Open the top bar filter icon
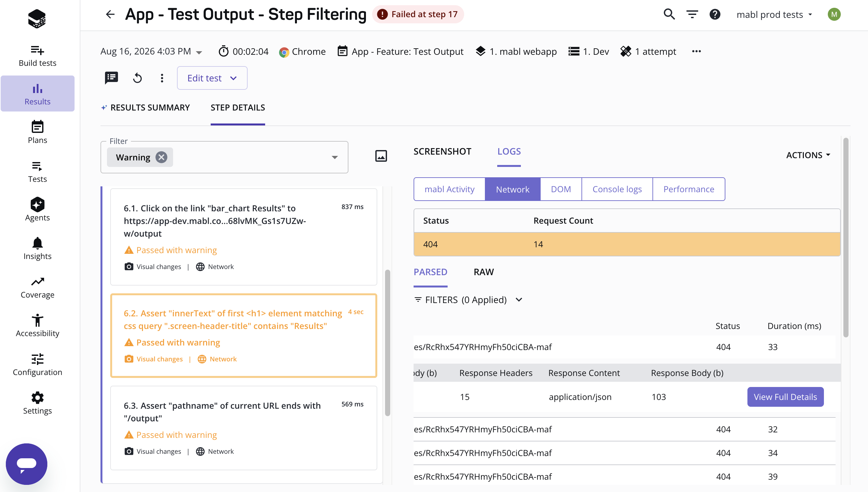868x492 pixels. pos(692,15)
